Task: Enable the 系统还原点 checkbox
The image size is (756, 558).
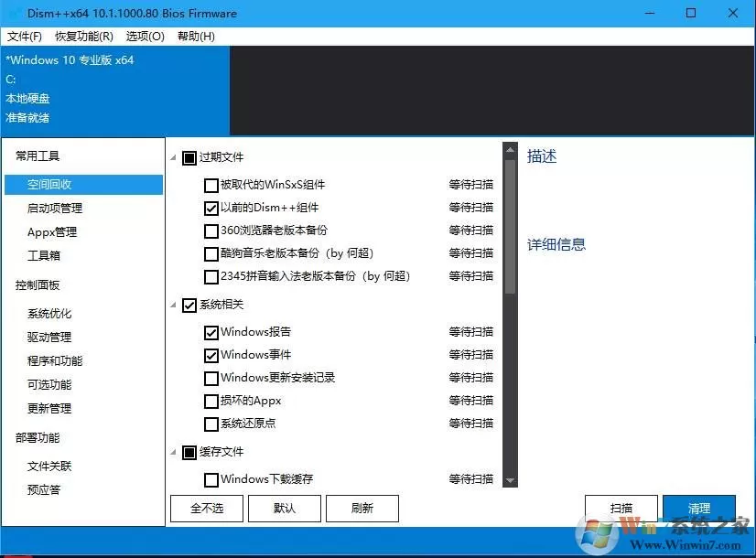Action: [x=211, y=424]
